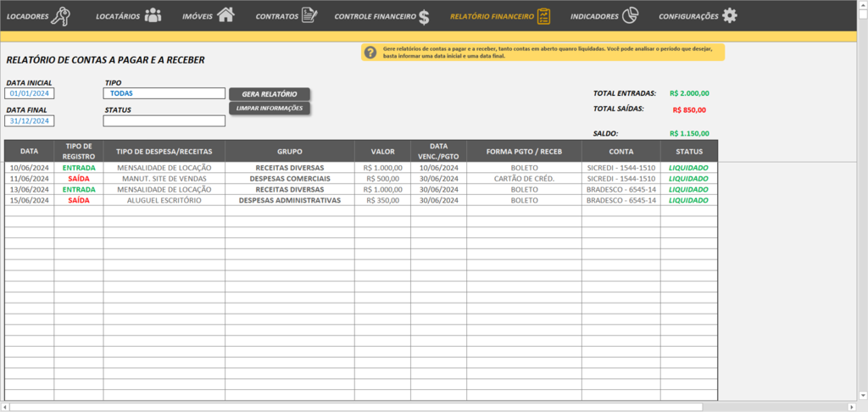Click the vertical scrollbar down arrow

pos(863,394)
